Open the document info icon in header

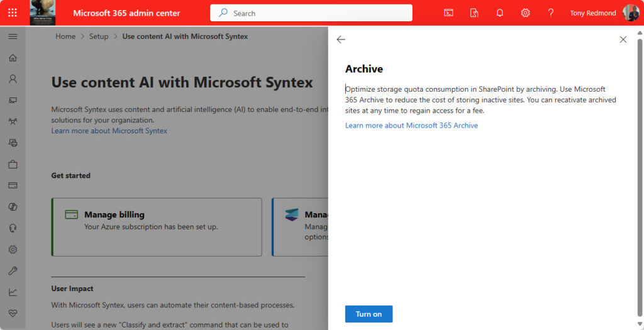click(474, 13)
